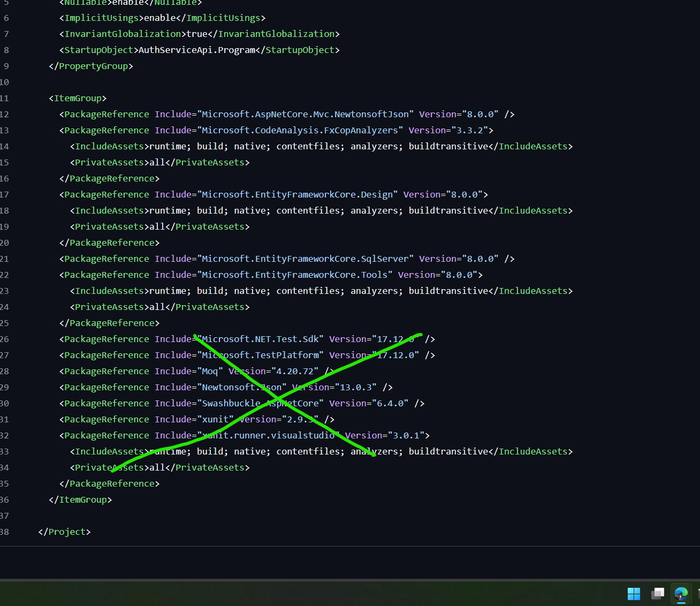Click the Microsoft.EntityFrameworkCore.Tools package name
The width and height of the screenshot is (700, 606).
point(295,275)
